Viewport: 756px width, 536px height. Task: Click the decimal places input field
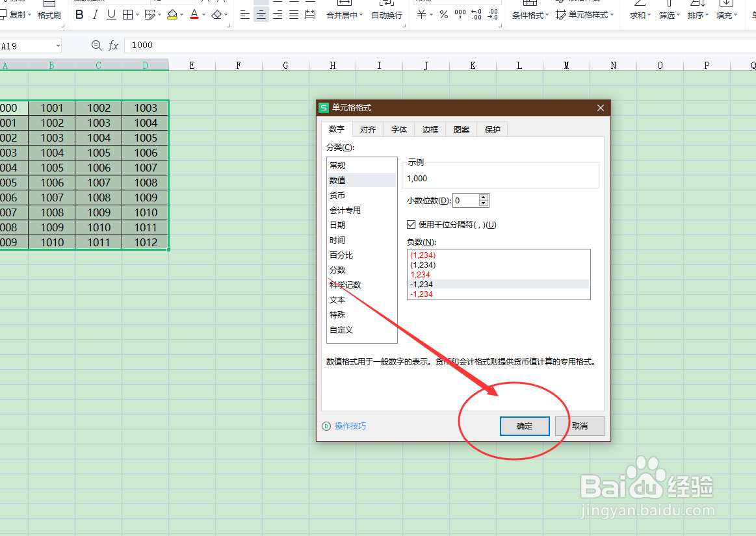point(465,201)
